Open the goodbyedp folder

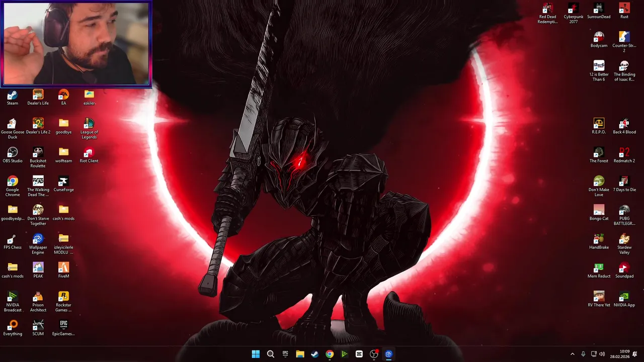[13, 213]
